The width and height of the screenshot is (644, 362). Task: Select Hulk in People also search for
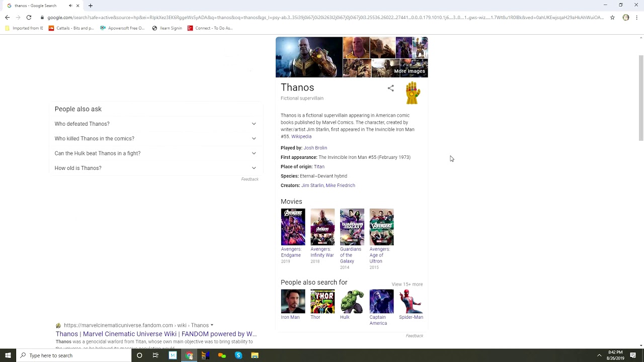(352, 305)
